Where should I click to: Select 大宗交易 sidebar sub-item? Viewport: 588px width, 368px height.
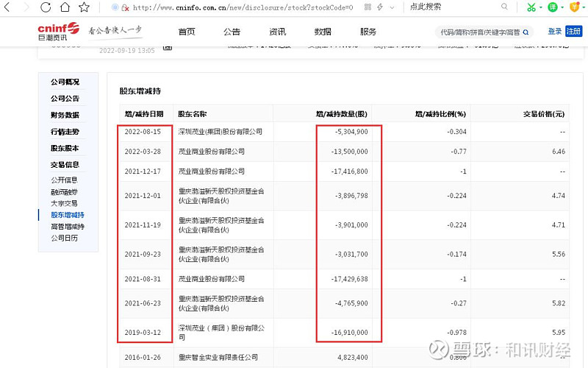64,203
